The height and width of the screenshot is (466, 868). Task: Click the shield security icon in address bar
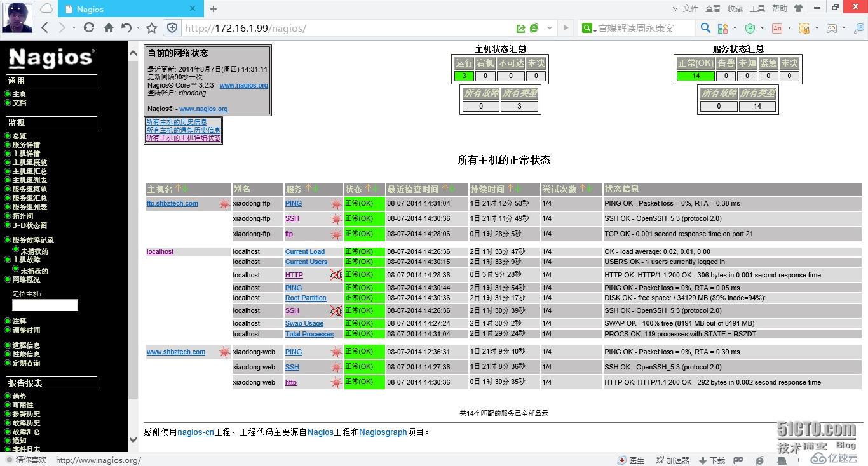(172, 28)
